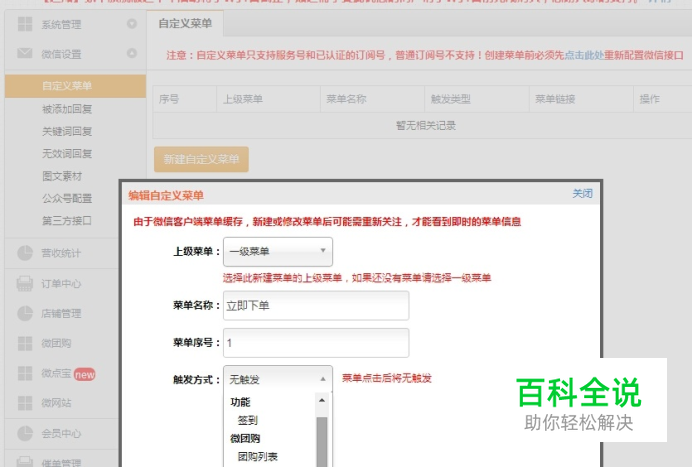
Task: Click the 菜单链接 column header
Action: click(x=581, y=99)
